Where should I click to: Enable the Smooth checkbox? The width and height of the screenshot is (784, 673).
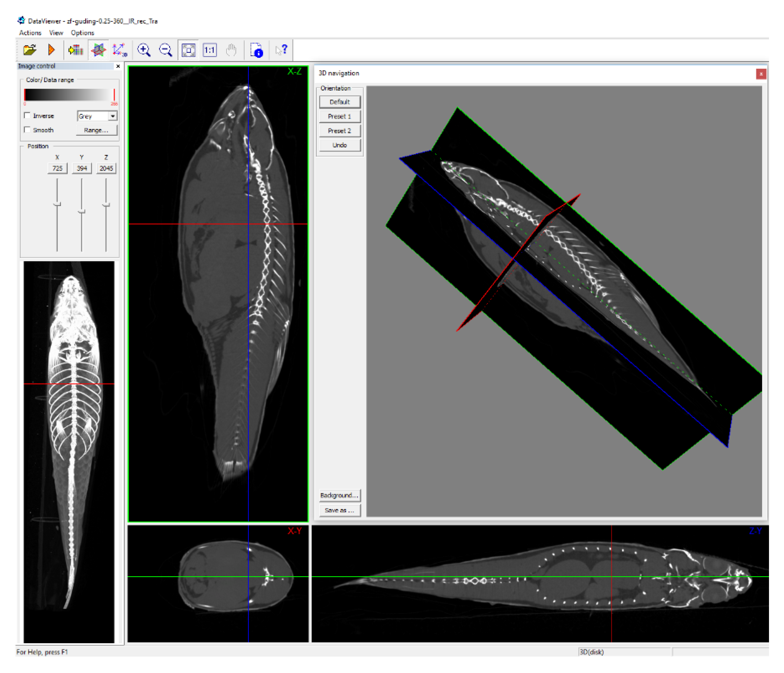(27, 130)
